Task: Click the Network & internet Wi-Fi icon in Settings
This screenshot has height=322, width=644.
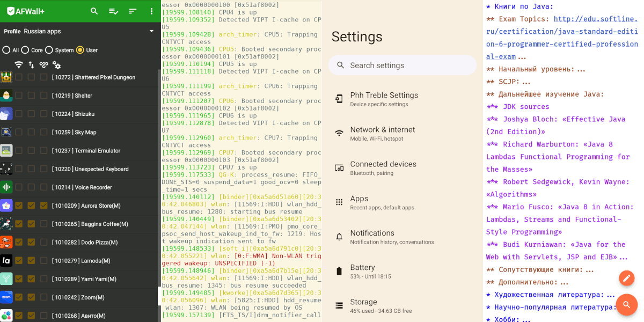Action: (x=339, y=134)
